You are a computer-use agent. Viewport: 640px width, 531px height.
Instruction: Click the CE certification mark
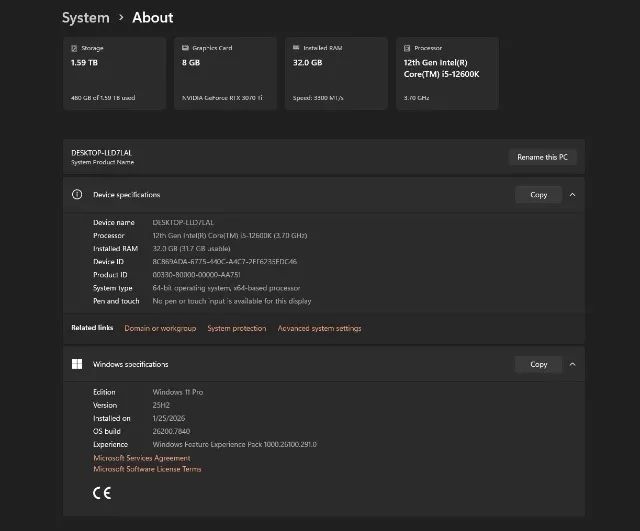tap(102, 492)
